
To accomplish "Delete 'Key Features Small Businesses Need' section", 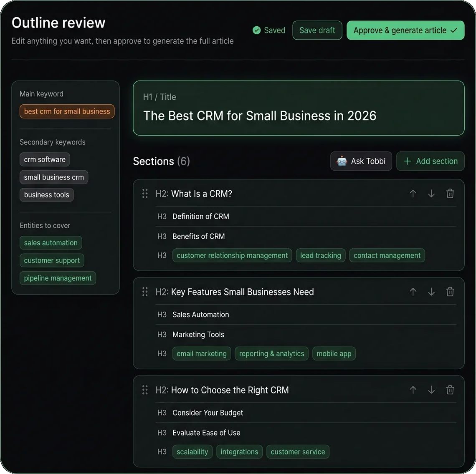I will [450, 292].
